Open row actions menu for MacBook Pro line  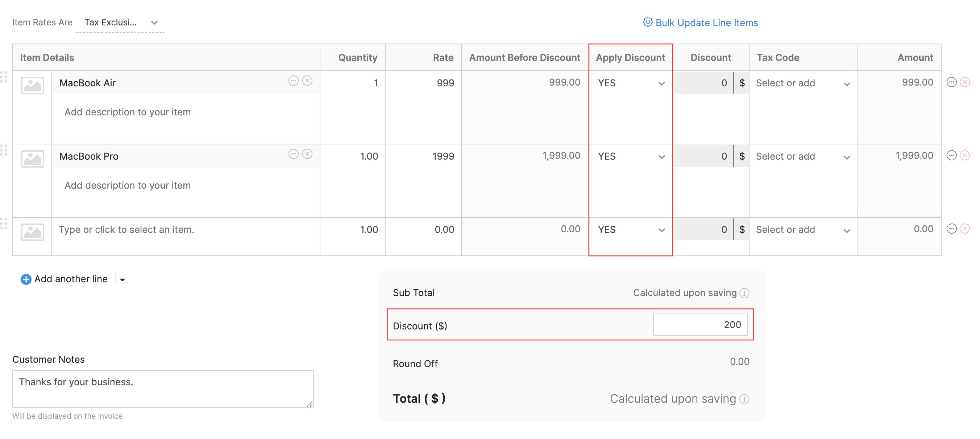(x=951, y=155)
